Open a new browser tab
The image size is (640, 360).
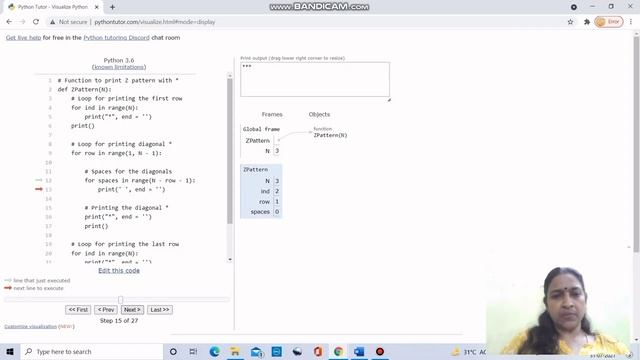point(112,7)
